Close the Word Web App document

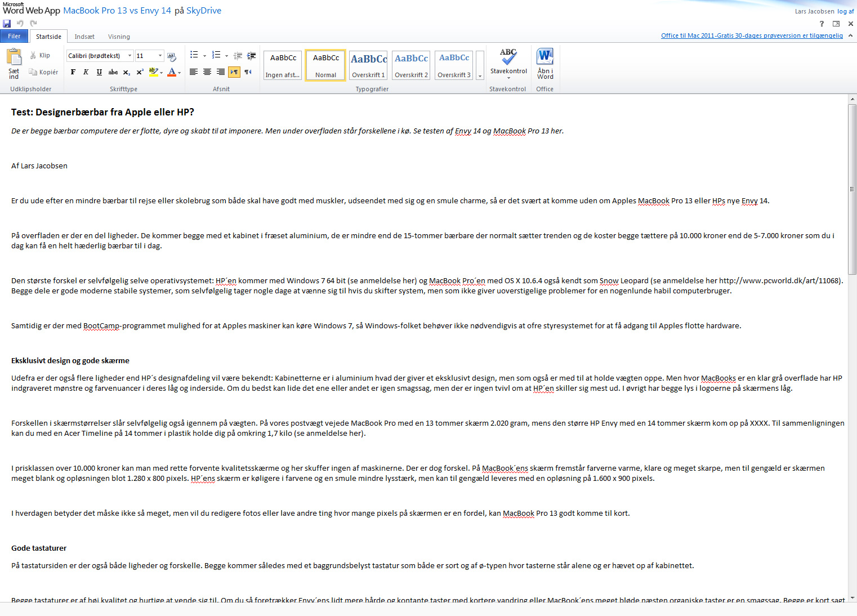click(851, 24)
